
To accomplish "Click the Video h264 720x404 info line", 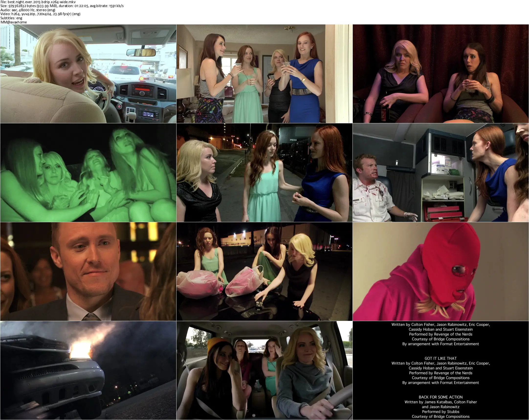I will coord(41,14).
